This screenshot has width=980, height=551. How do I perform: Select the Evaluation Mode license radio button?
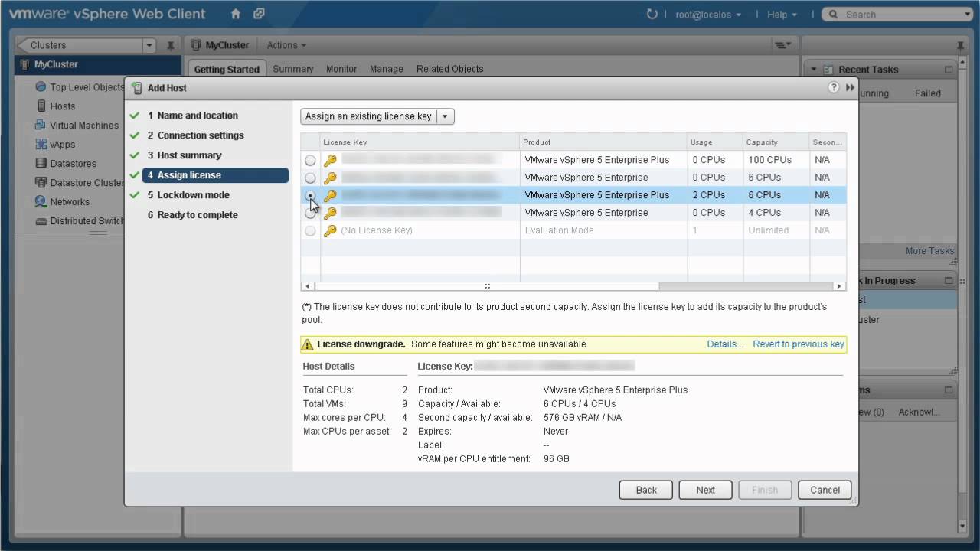point(310,230)
